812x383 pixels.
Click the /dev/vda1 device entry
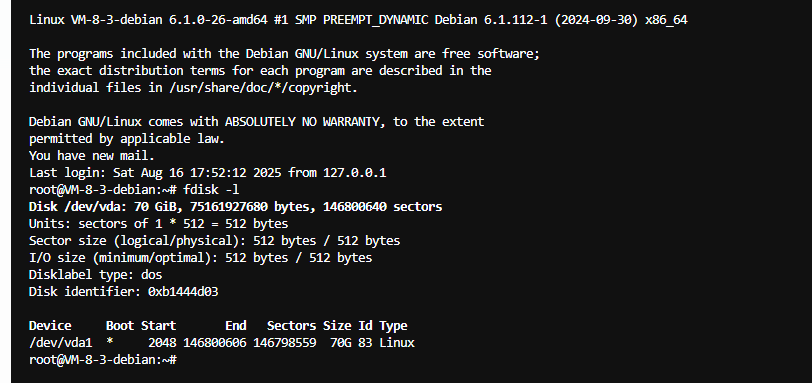tap(61, 343)
